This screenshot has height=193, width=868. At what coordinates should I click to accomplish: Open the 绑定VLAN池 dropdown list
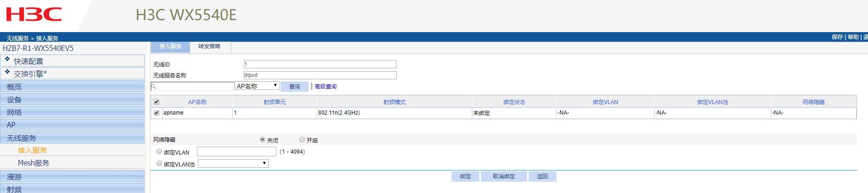pos(233,163)
